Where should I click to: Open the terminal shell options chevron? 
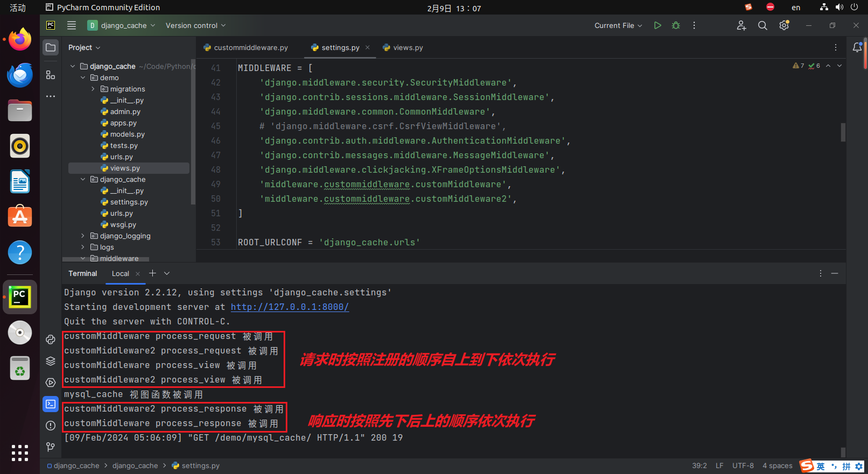coord(167,273)
